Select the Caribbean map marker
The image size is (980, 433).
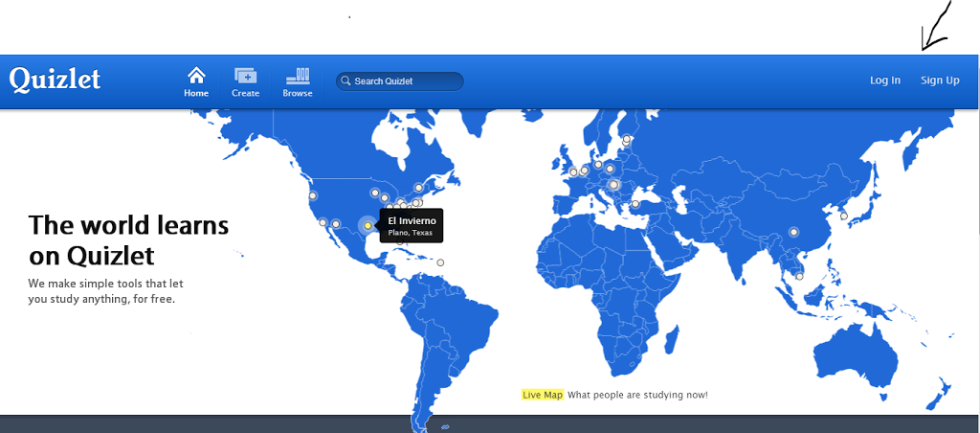click(440, 262)
